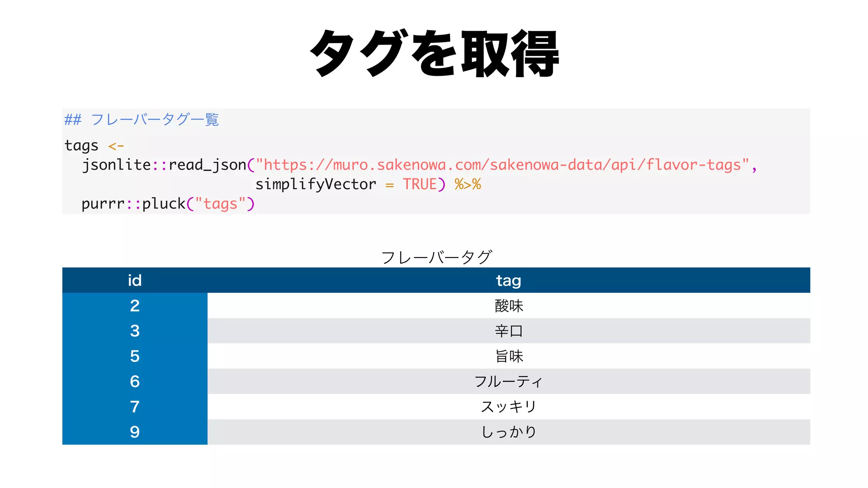Click the slide title タグを取得
Screen dimensions: 868x488
(x=435, y=53)
